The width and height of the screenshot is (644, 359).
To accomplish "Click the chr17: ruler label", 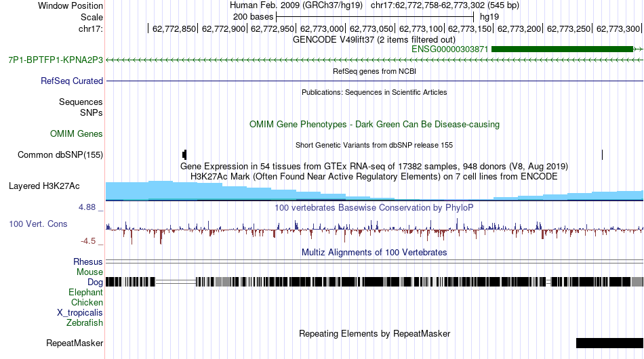I will [x=91, y=28].
